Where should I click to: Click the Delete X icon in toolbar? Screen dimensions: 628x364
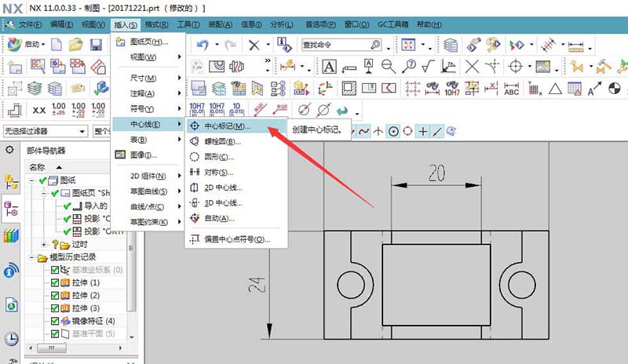coord(254,45)
